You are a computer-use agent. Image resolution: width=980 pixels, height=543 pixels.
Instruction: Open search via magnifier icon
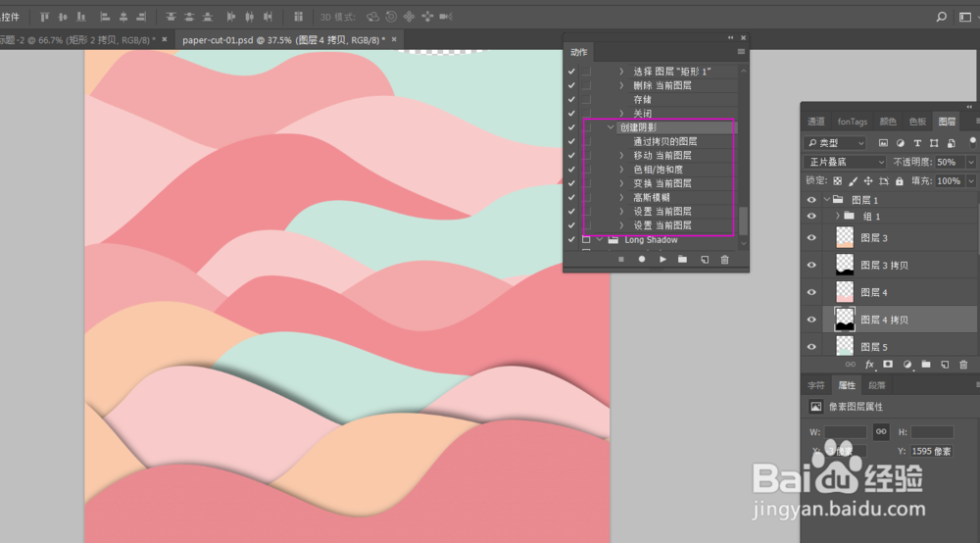[941, 17]
